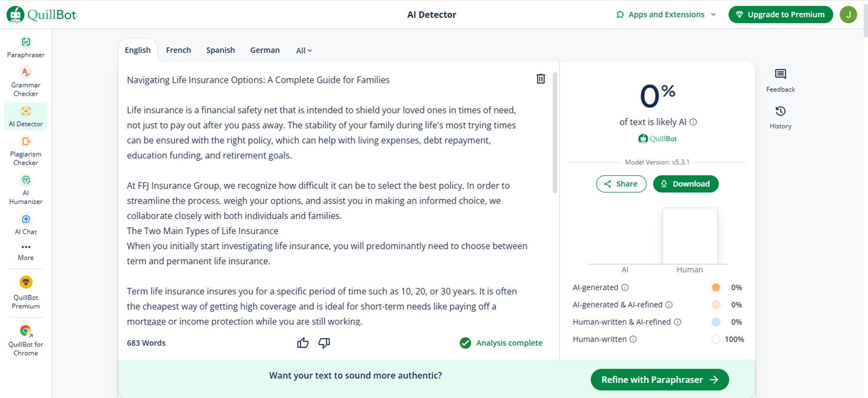
Task: Click QuillBot brand link under score
Action: tap(657, 139)
